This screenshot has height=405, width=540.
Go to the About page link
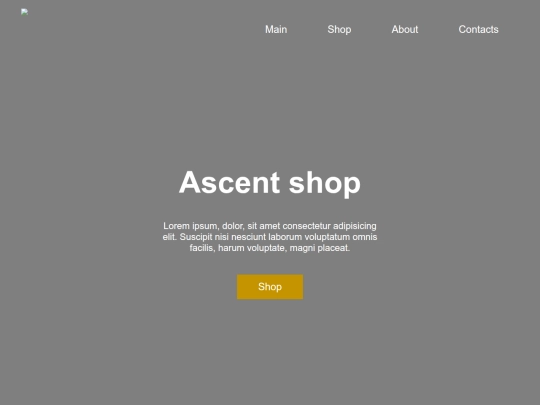[x=405, y=30]
